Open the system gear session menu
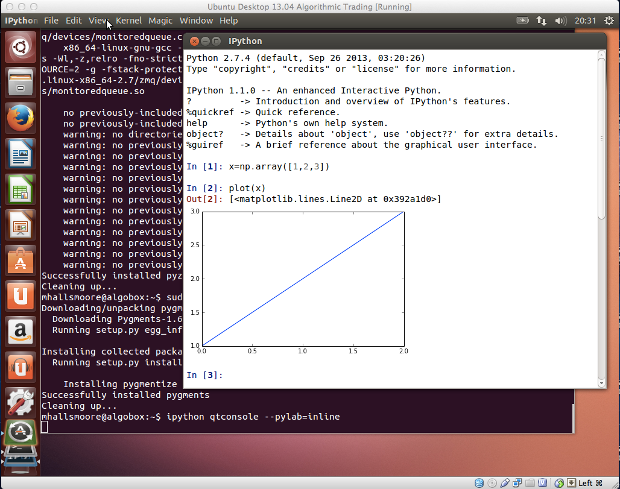Image resolution: width=620 pixels, height=489 pixels. coord(609,21)
